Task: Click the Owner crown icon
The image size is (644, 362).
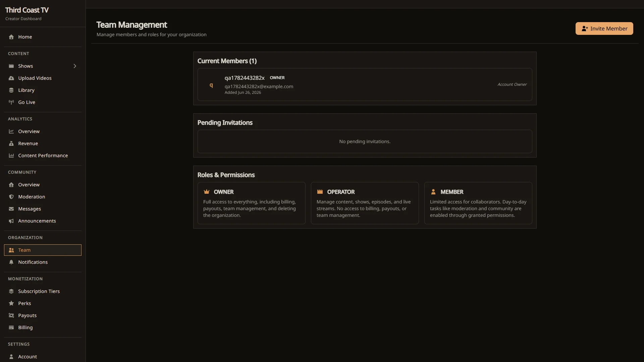Action: pyautogui.click(x=207, y=192)
